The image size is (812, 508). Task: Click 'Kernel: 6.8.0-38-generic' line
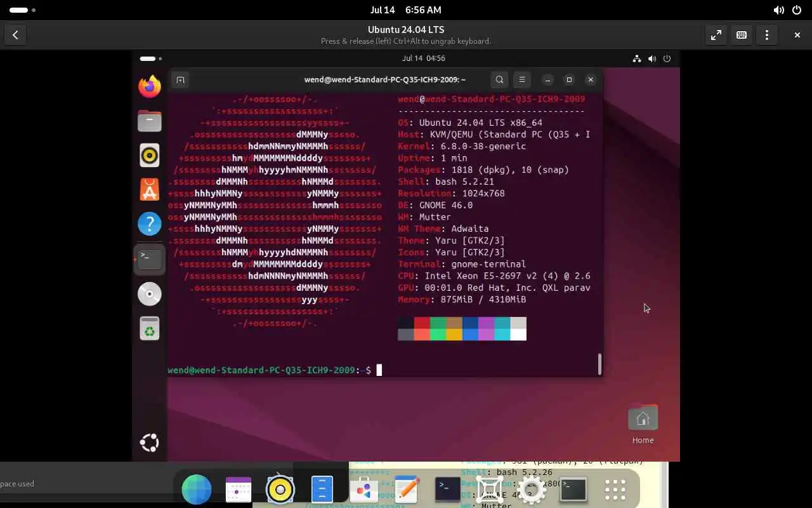[x=462, y=146]
